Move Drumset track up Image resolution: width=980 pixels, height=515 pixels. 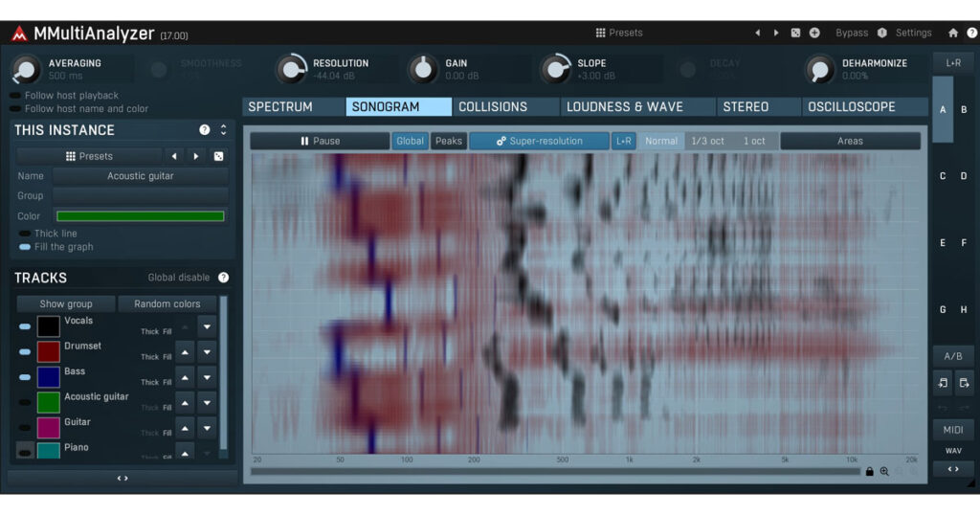[185, 352]
